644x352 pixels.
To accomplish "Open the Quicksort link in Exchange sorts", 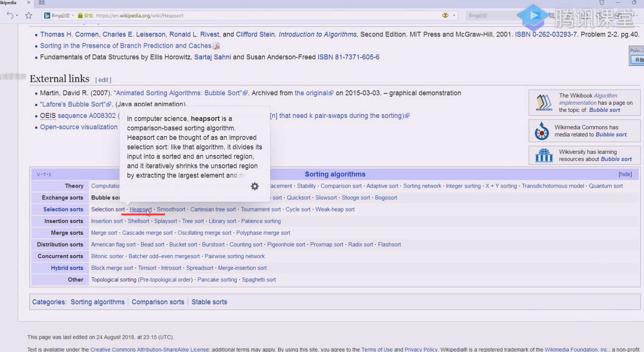I will point(299,198).
